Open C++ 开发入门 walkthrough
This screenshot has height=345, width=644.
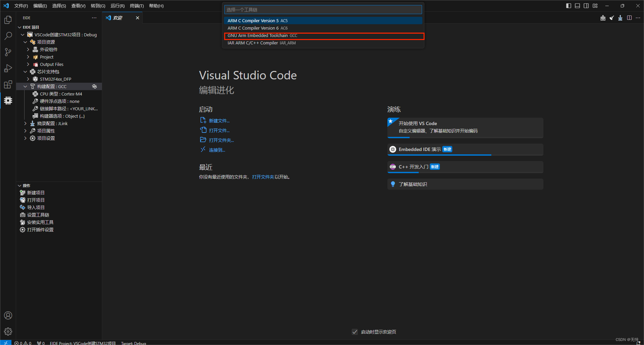tap(465, 167)
